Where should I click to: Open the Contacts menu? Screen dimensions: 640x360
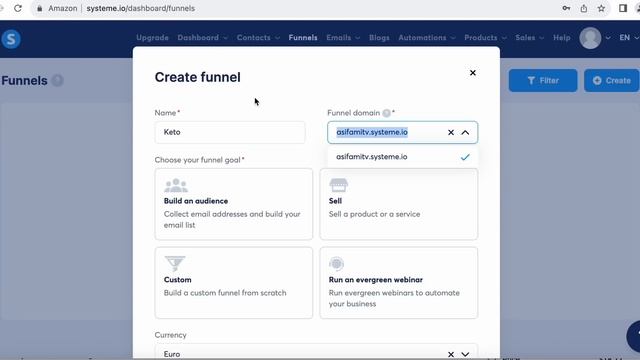258,38
